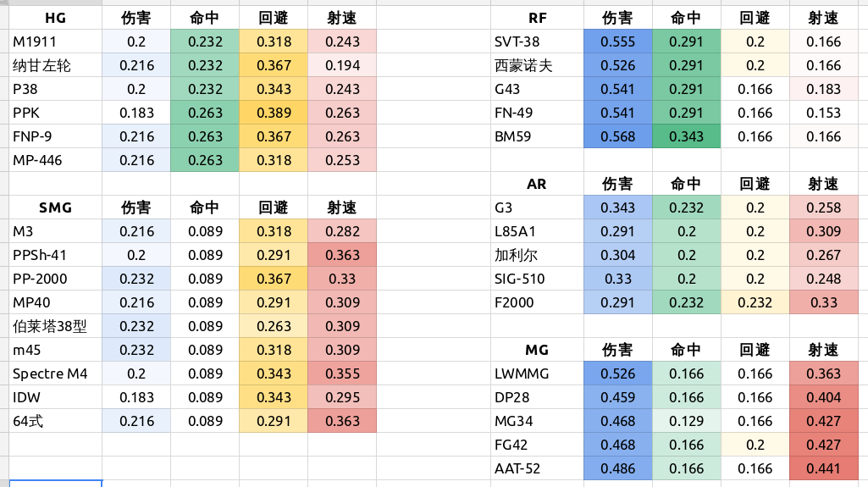The width and height of the screenshot is (868, 487).
Task: Click the BM59 accuracy cell 0.343
Action: point(686,136)
